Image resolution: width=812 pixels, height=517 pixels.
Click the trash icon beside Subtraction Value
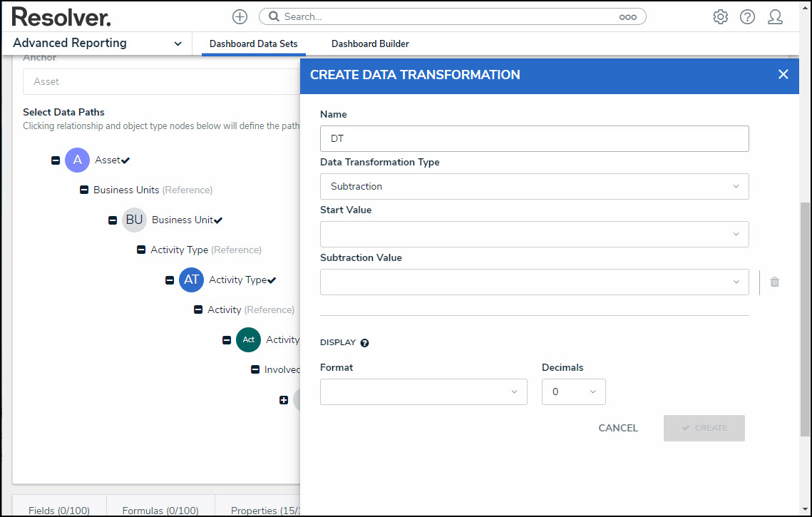(775, 282)
